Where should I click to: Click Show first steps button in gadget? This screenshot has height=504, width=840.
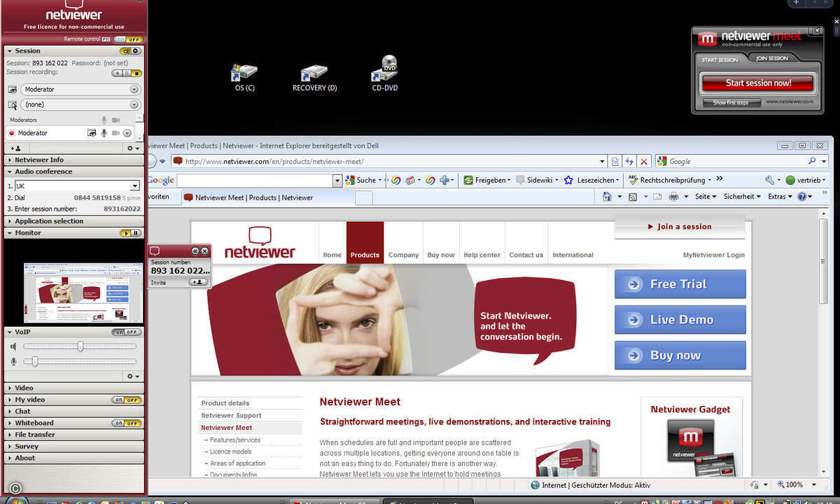click(x=730, y=103)
